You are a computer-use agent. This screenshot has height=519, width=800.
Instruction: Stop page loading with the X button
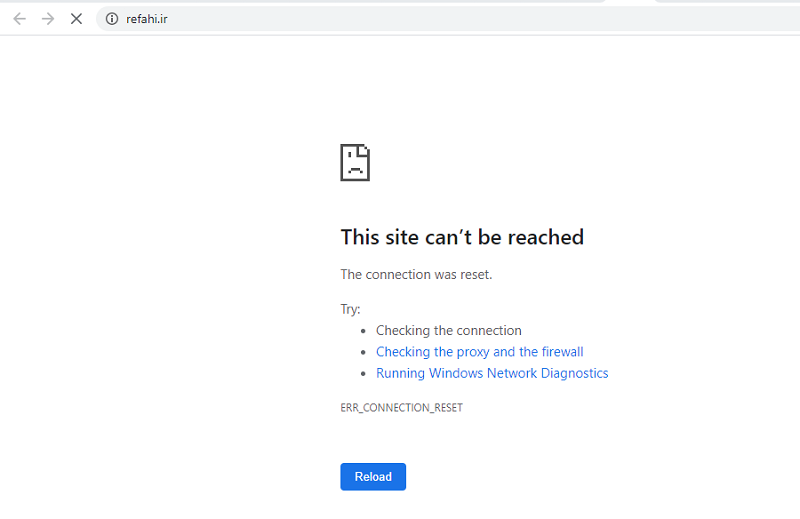click(x=77, y=19)
